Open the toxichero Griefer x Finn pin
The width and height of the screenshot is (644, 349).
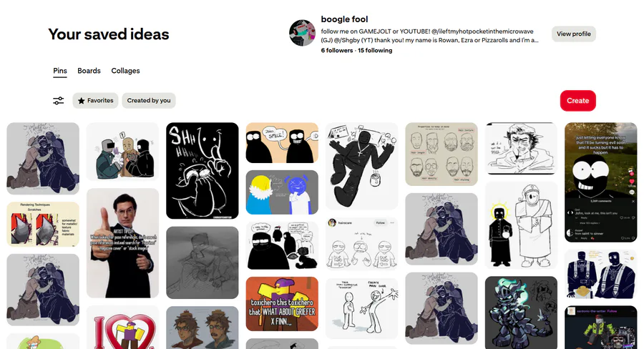[x=282, y=304]
